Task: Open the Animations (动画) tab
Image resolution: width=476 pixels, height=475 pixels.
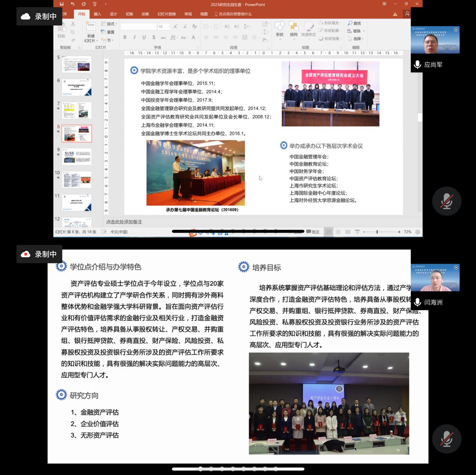Action: pyautogui.click(x=145, y=14)
